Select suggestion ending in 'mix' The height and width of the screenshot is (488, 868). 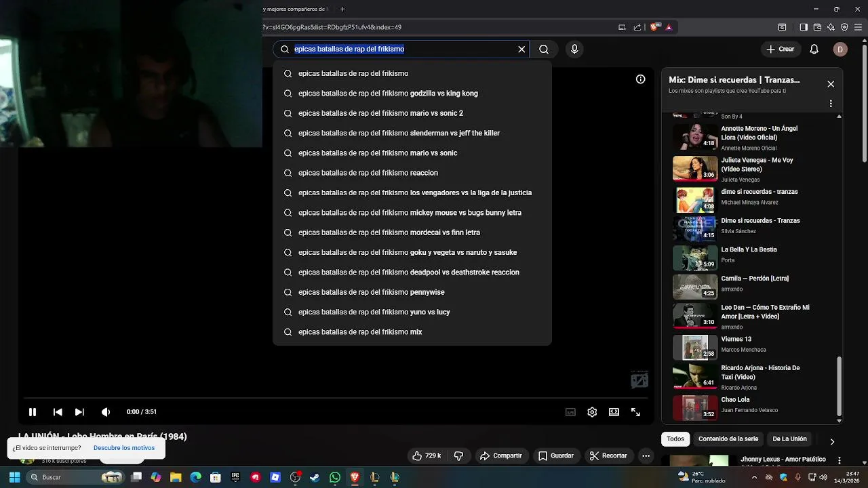click(x=412, y=332)
